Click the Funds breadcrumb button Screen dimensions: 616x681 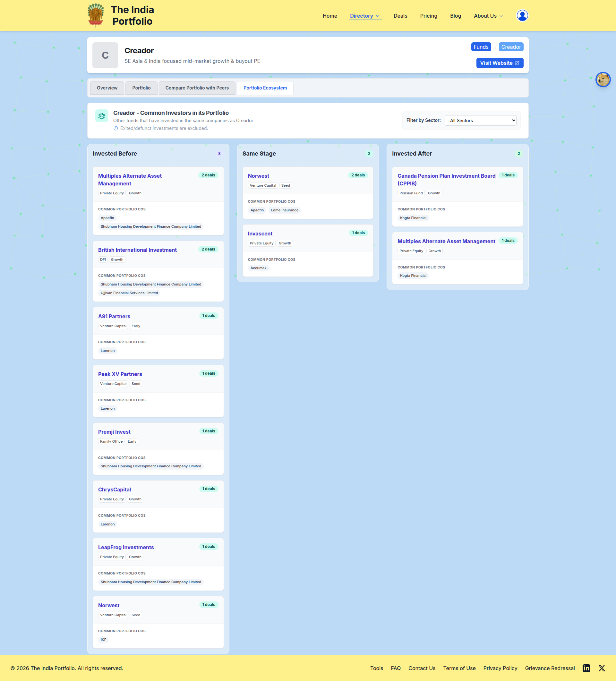click(481, 47)
